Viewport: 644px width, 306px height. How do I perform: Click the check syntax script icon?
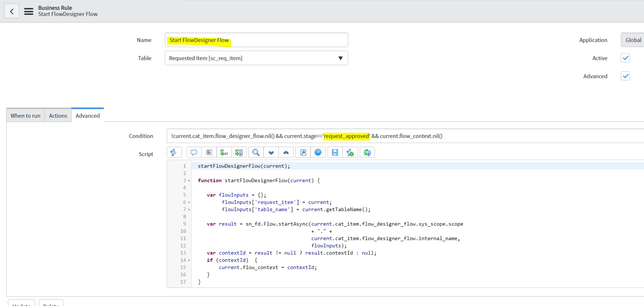click(350, 152)
